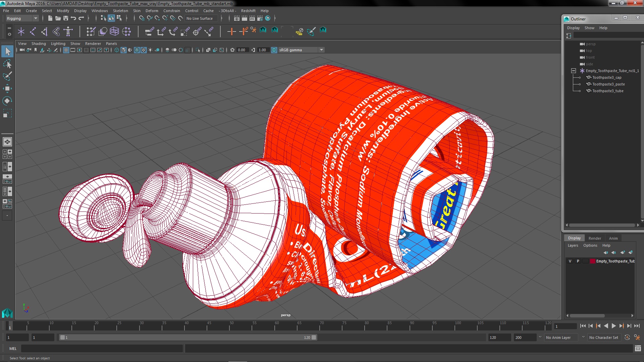
Task: Choose the Rotate tool in toolbox
Action: click(x=7, y=101)
